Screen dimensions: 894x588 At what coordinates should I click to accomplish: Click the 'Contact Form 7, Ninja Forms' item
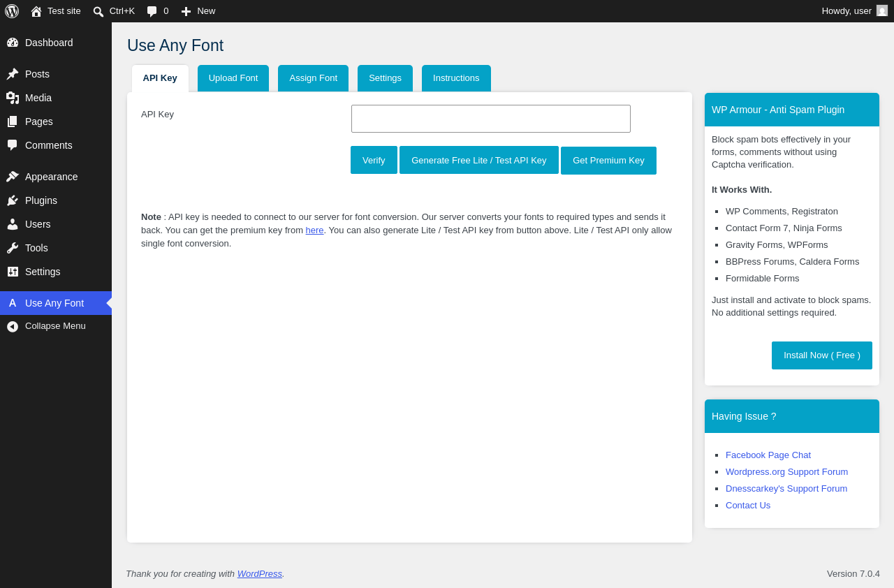coord(784,228)
